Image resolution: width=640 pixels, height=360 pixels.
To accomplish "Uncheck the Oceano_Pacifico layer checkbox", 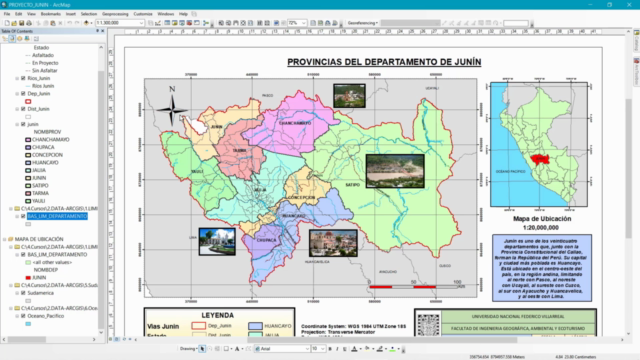I will (x=23, y=316).
